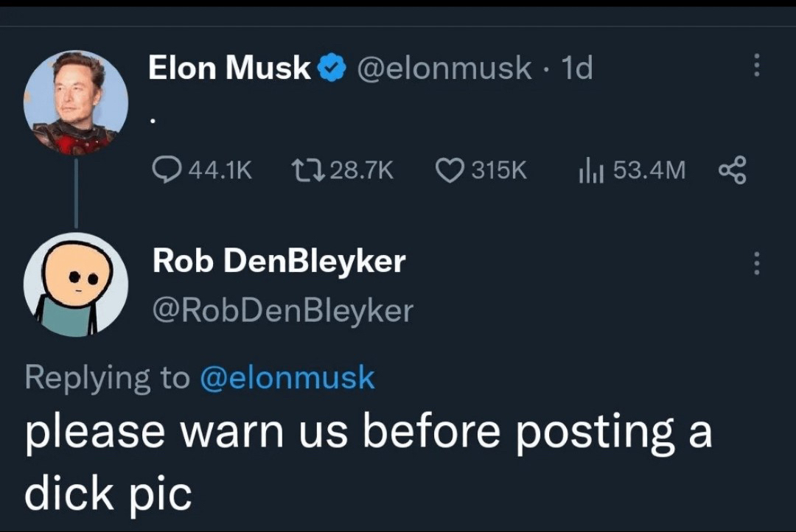Viewport: 796px width, 532px height.
Task: Click the Elon Musk display name
Action: (229, 69)
